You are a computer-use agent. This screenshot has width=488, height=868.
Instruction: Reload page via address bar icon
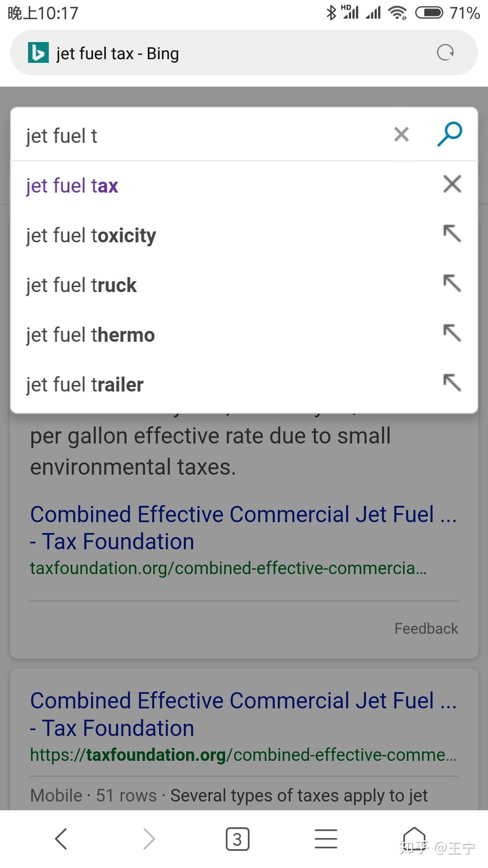[445, 53]
